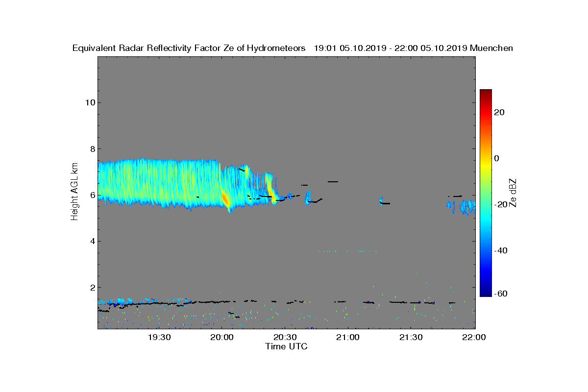Click the 22:00 time tick label
Image resolution: width=588 pixels, height=392 pixels.
(474, 337)
